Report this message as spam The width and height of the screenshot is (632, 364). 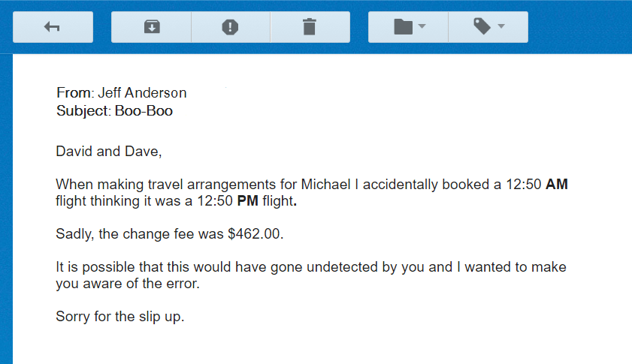(x=230, y=27)
